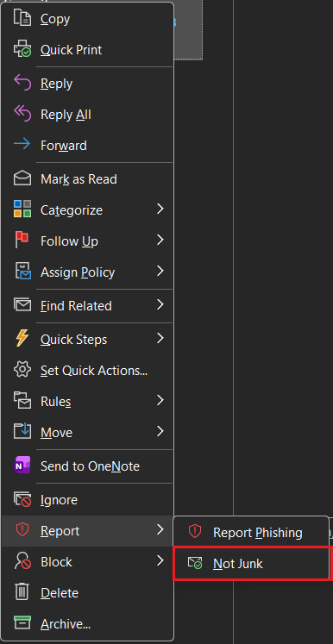Click the lightning bolt Quick Steps icon

pyautogui.click(x=22, y=339)
